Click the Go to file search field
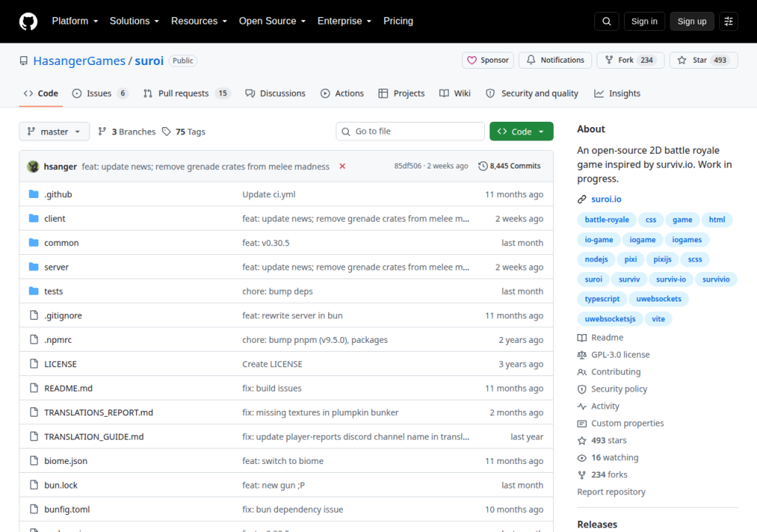 [x=410, y=132]
